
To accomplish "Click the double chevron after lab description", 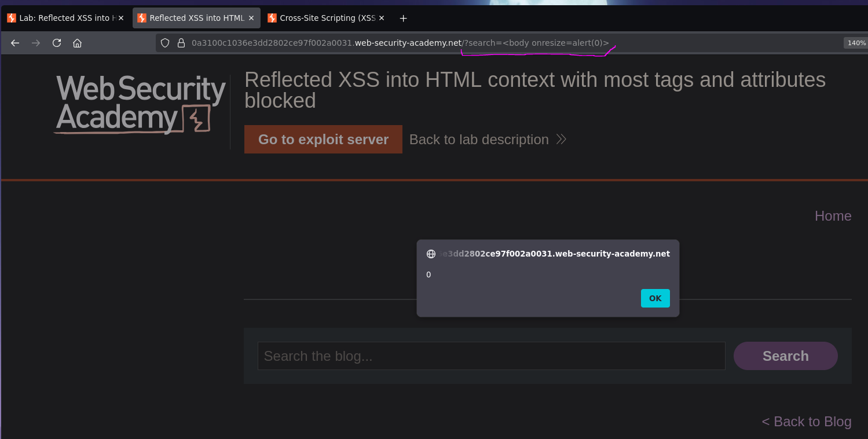I will coord(561,140).
